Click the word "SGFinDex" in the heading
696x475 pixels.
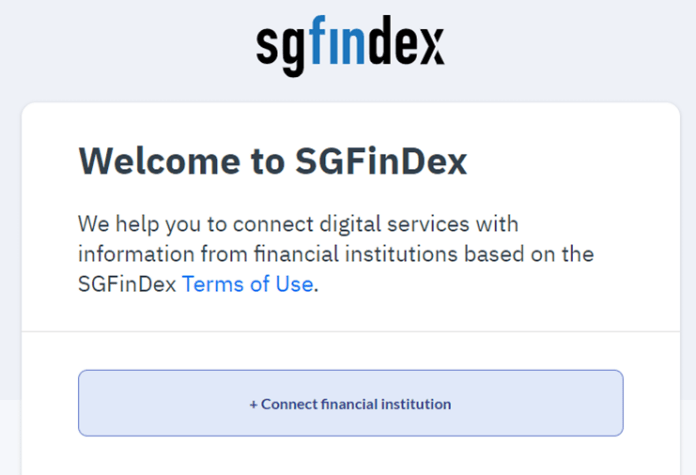coord(381,161)
